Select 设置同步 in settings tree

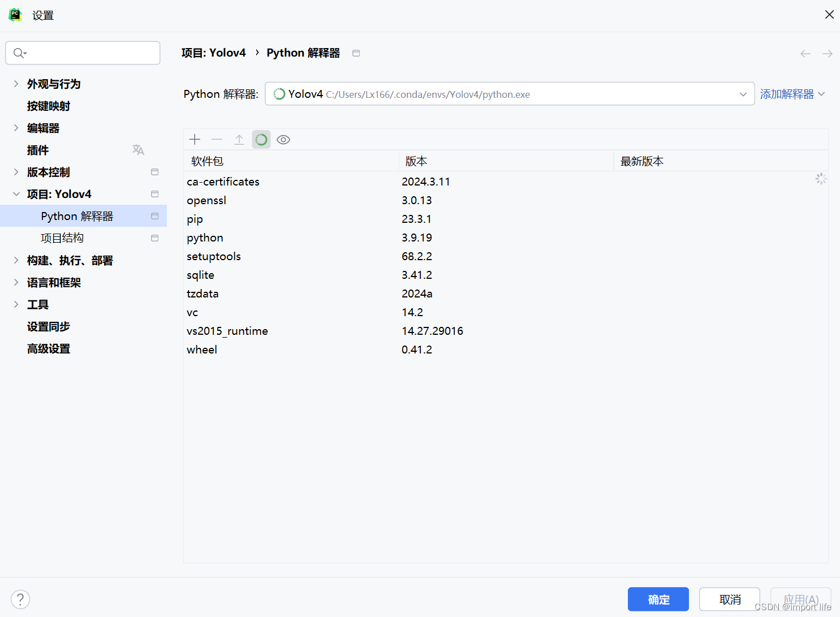(x=49, y=326)
